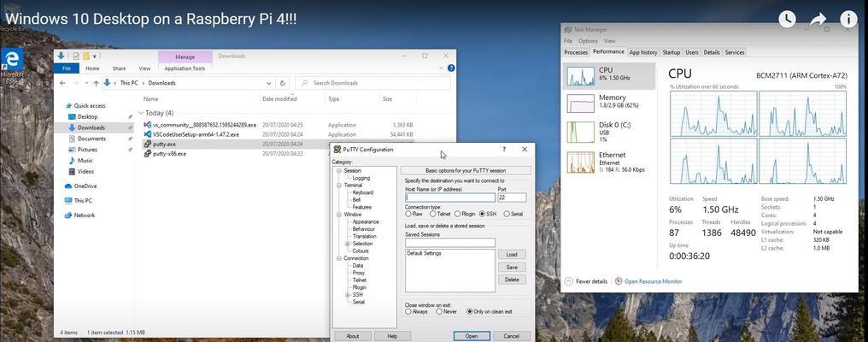The height and width of the screenshot is (342, 868).
Task: Click the Explorer refresh button
Action: click(x=282, y=83)
